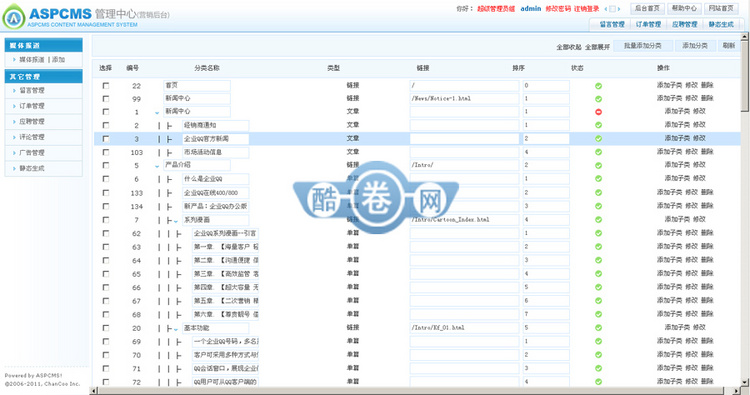Click the 注销登录 logout link
The width and height of the screenshot is (750, 395).
tap(586, 9)
